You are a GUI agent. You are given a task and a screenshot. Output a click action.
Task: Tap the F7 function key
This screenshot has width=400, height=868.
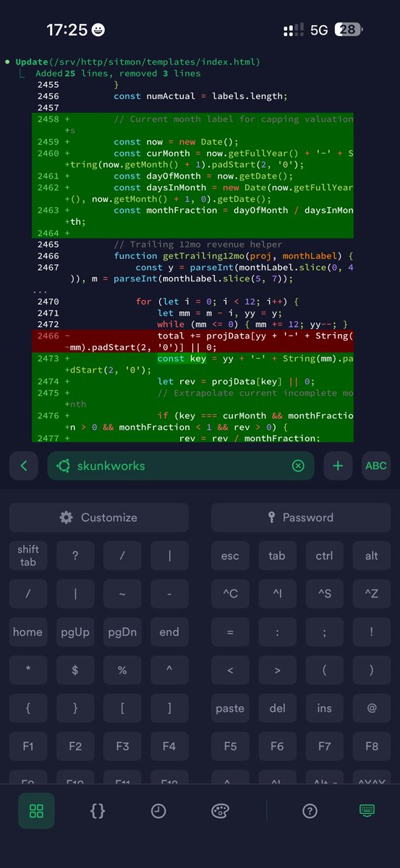pos(324,746)
